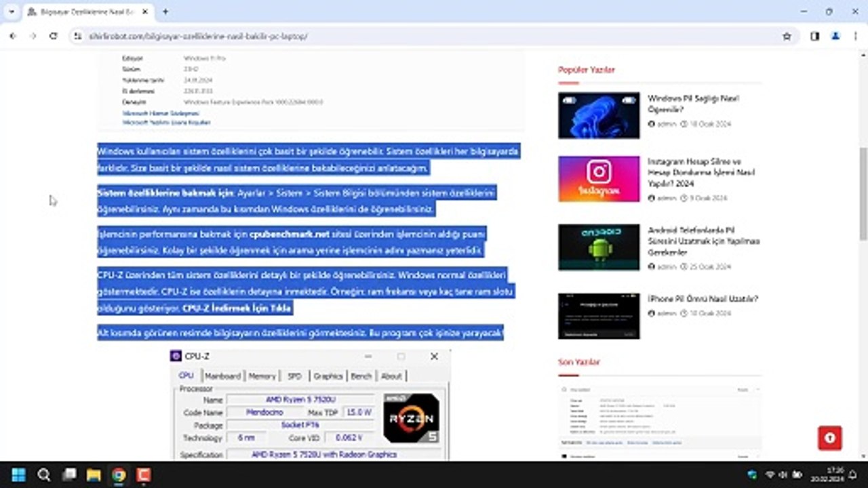Go forward in Chrome browser history
Screen dimensions: 868x488
(x=33, y=36)
